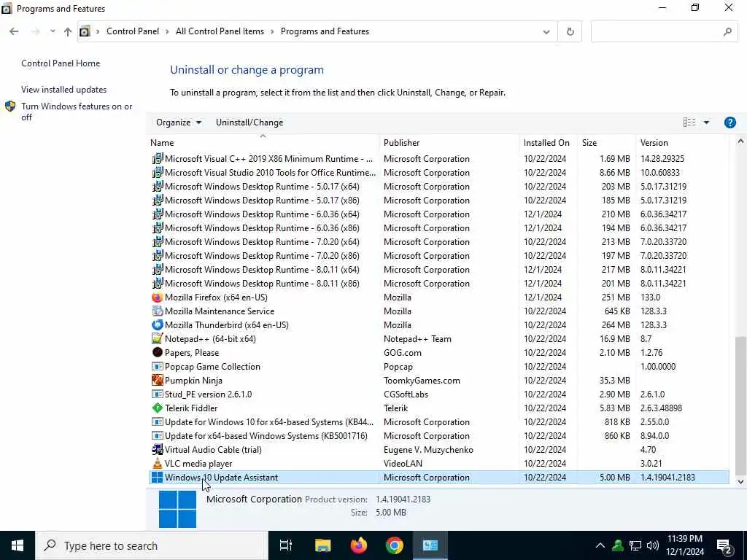747x560 pixels.
Task: Click the search magnifier icon in the search box
Action: (x=727, y=31)
